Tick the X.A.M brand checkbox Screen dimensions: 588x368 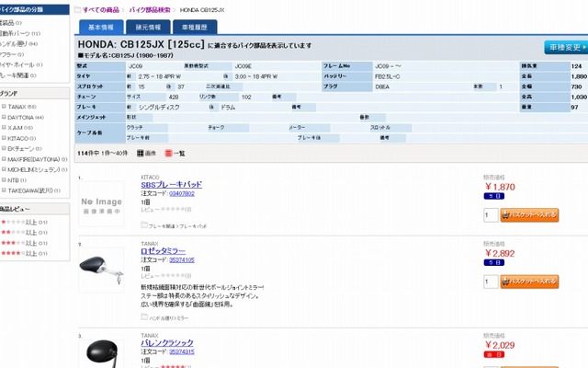[x=4, y=127]
